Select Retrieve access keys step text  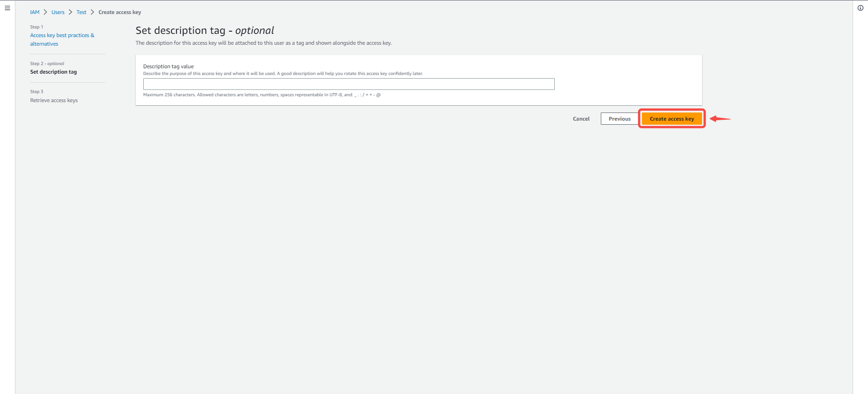coord(54,100)
